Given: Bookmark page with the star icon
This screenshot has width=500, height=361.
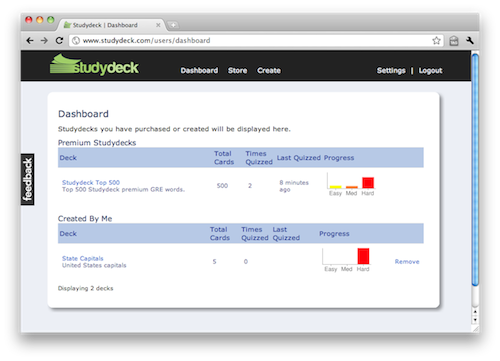Looking at the screenshot, I should pyautogui.click(x=436, y=41).
